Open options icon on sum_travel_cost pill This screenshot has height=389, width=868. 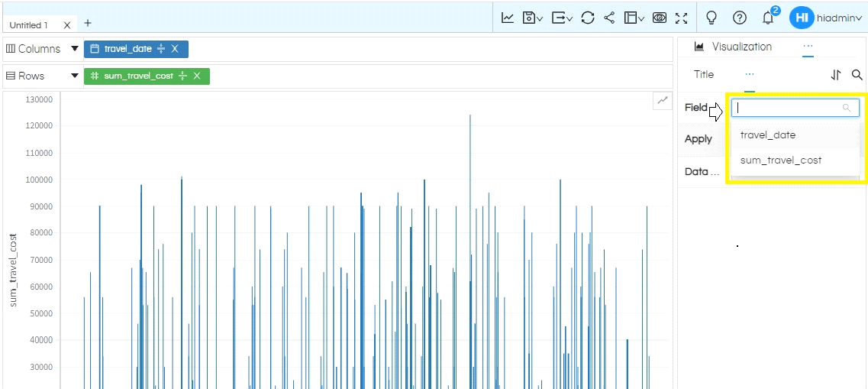coord(182,76)
